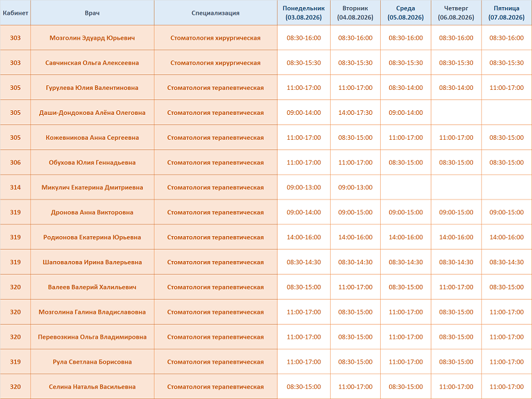This screenshot has width=532, height=399.
Task: Click cabinet 319 in Рула's row
Action: [x=15, y=362]
